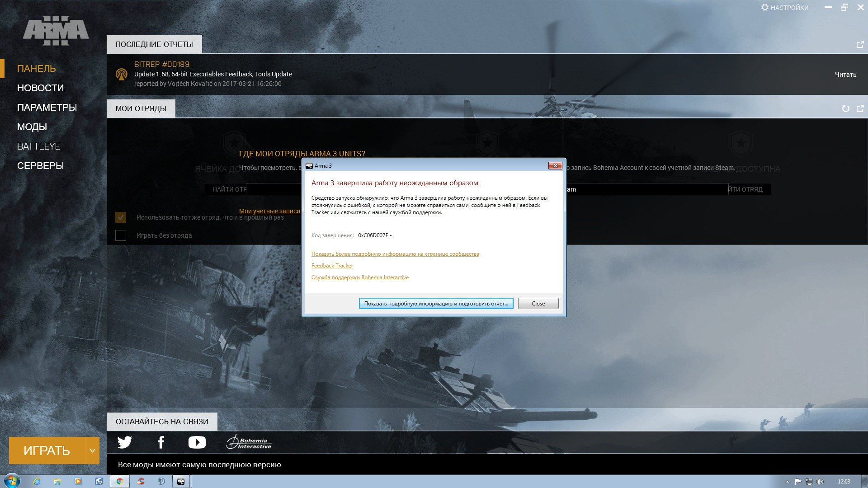The image size is (868, 488).
Task: Launch Internet Explorer from taskbar
Action: [37, 482]
